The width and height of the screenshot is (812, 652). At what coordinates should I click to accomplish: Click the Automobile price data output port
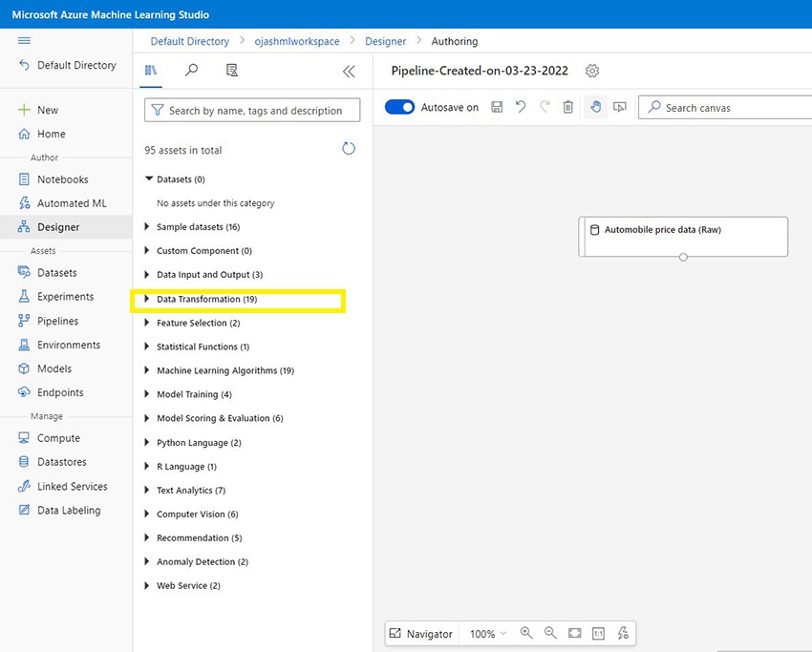(683, 257)
